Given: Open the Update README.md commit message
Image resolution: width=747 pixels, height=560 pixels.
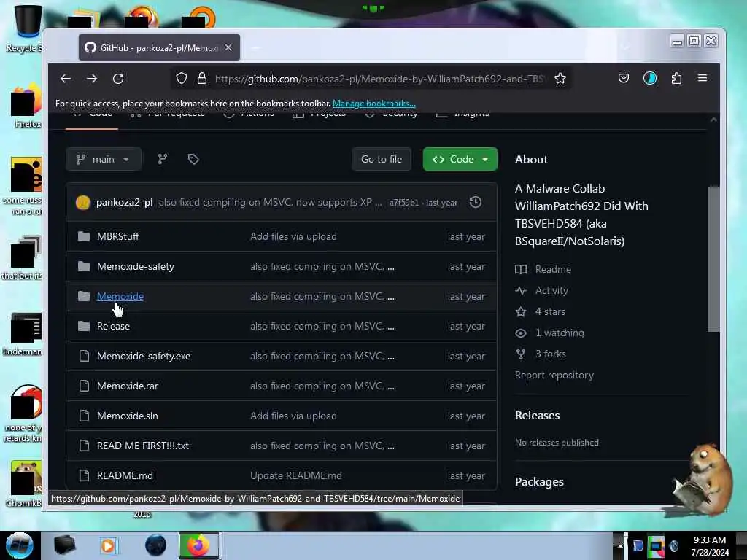Looking at the screenshot, I should point(296,475).
